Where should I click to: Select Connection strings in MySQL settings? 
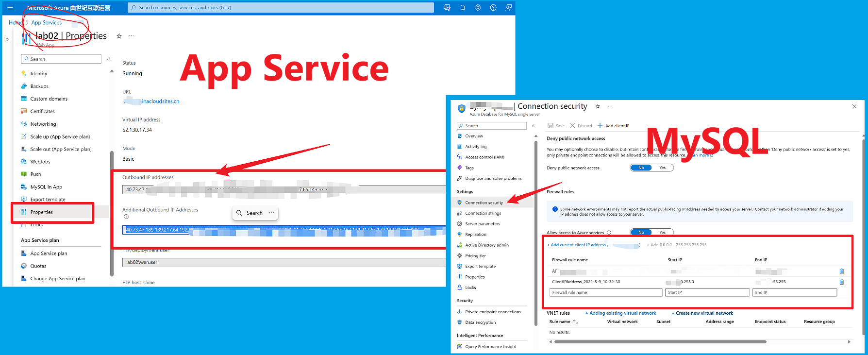click(x=483, y=214)
